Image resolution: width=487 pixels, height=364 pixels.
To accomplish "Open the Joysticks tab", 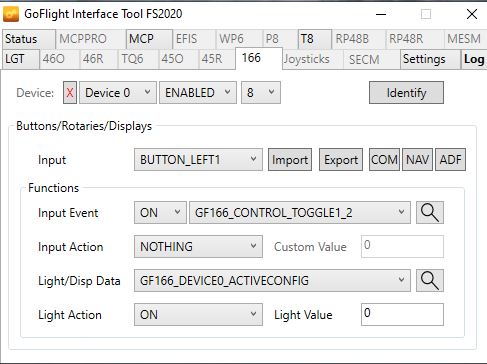I will pos(313,59).
